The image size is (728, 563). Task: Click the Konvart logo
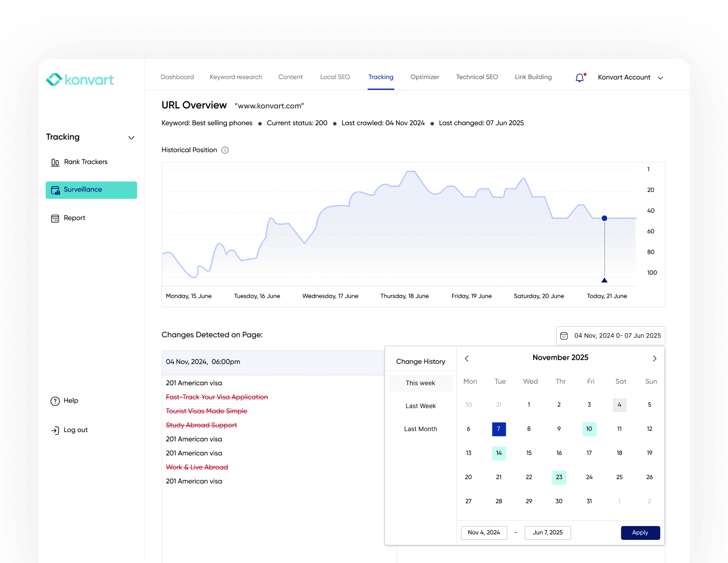[80, 79]
